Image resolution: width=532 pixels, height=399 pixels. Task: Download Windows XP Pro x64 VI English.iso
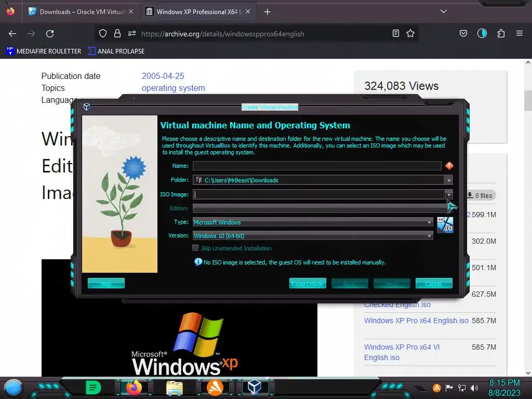point(402,352)
